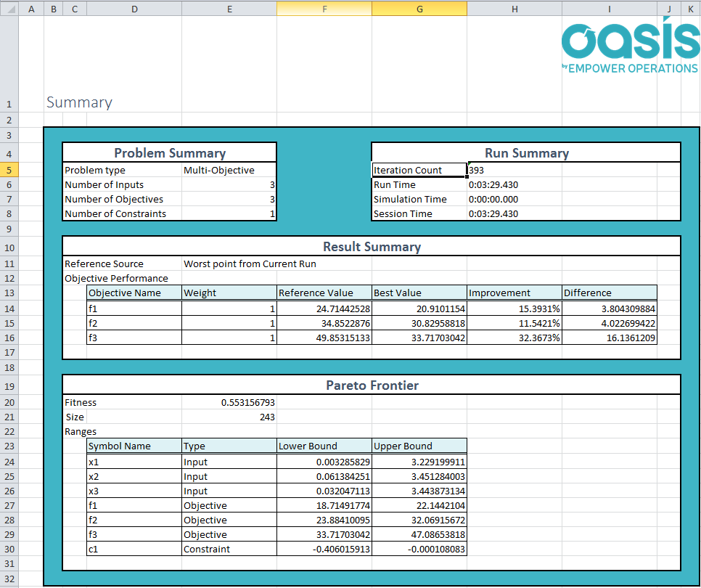Select the Constraint type cell for c1
701x588 pixels.
[x=229, y=549]
